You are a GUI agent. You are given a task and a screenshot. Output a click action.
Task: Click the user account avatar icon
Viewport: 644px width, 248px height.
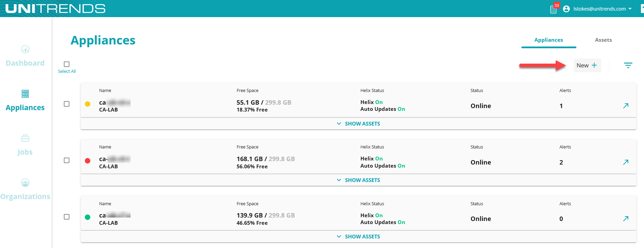566,9
